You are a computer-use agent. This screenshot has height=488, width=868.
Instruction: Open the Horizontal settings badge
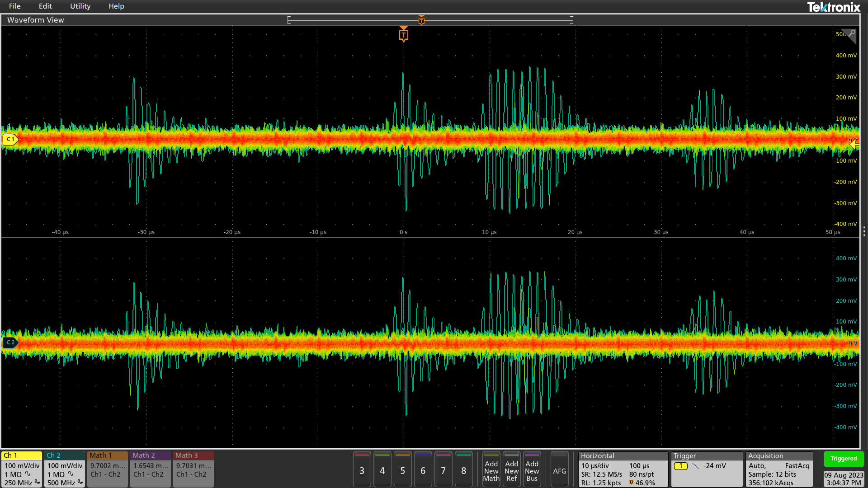pos(623,469)
